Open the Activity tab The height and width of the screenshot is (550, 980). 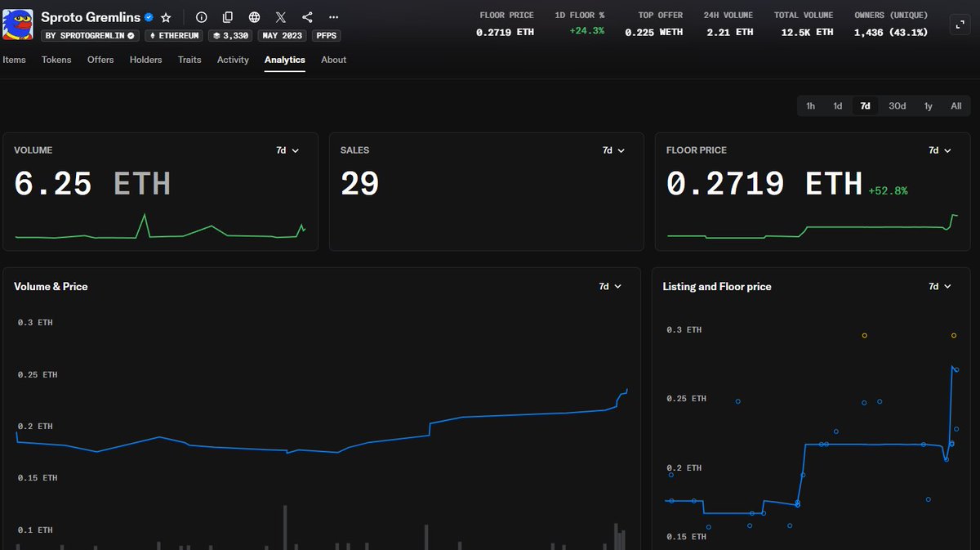[233, 60]
